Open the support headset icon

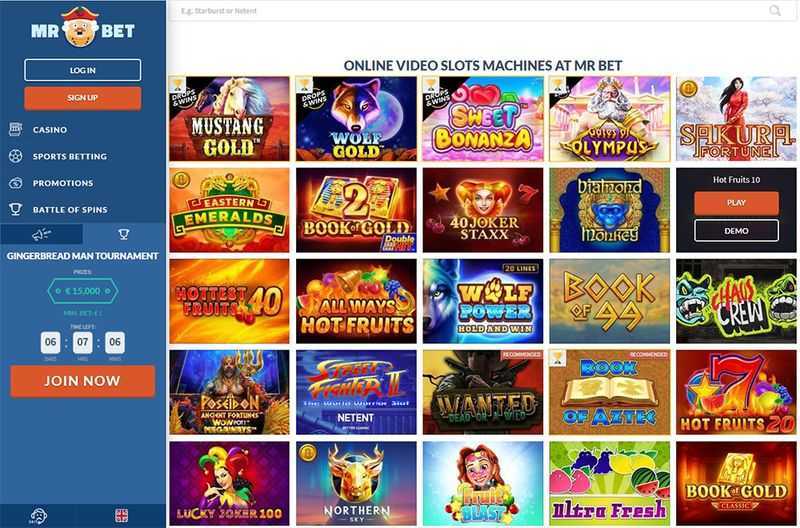(x=38, y=516)
